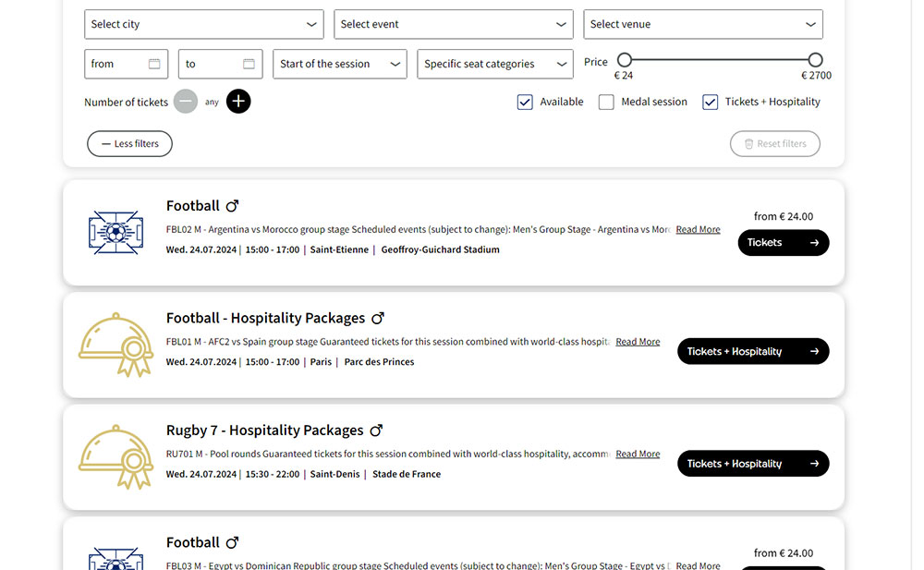Open the Select city dropdown
The width and height of the screenshot is (924, 570).
pos(203,24)
